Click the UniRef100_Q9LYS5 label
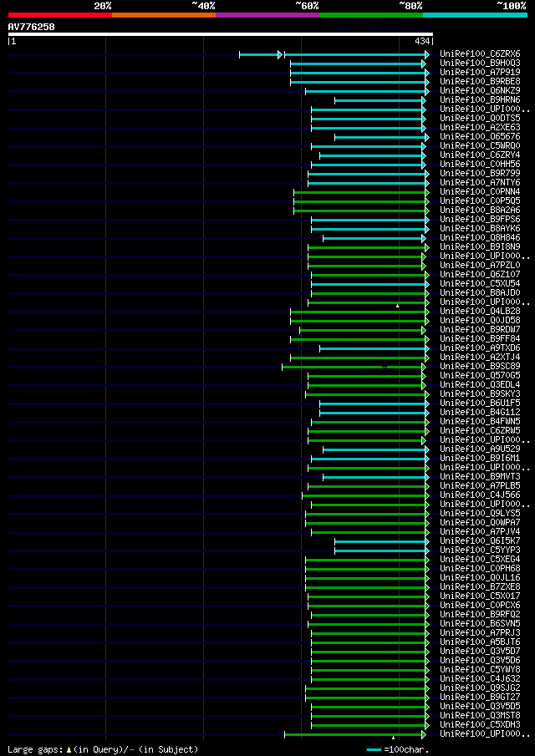Image resolution: width=535 pixels, height=756 pixels. [x=480, y=514]
